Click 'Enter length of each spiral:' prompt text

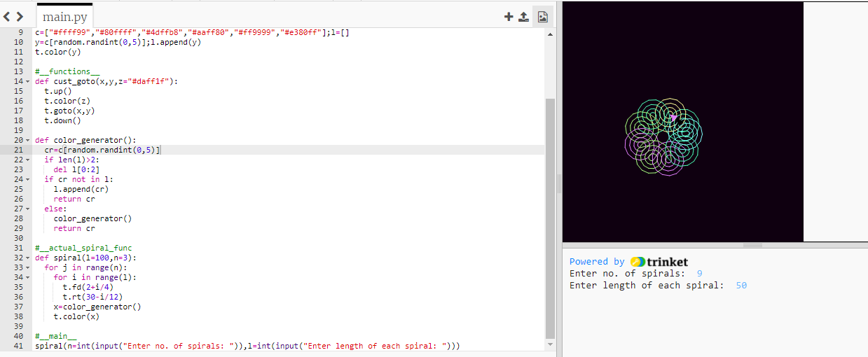tap(647, 286)
